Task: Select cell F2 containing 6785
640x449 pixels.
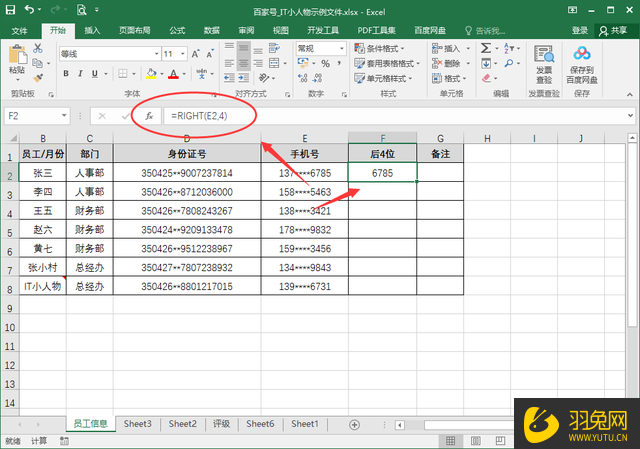Action: point(382,173)
